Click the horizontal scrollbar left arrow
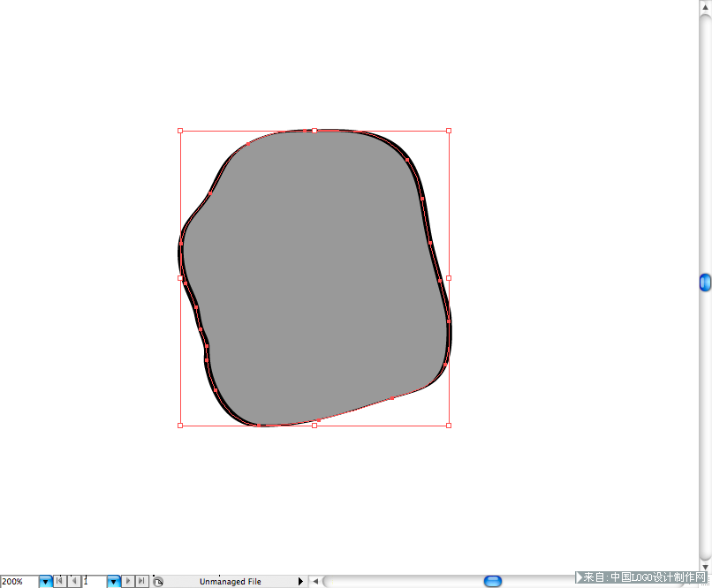 coord(315,581)
